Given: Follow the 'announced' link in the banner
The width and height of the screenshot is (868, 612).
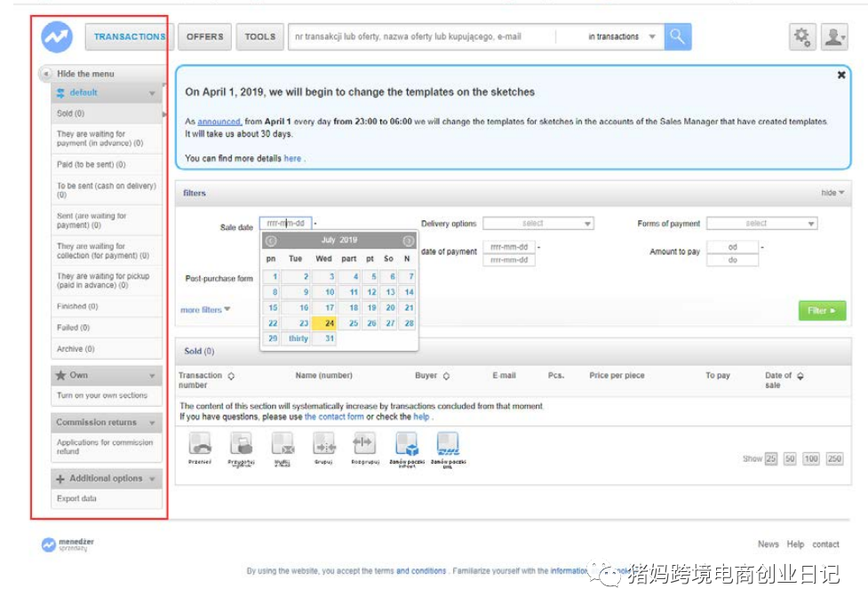Looking at the screenshot, I should 219,121.
